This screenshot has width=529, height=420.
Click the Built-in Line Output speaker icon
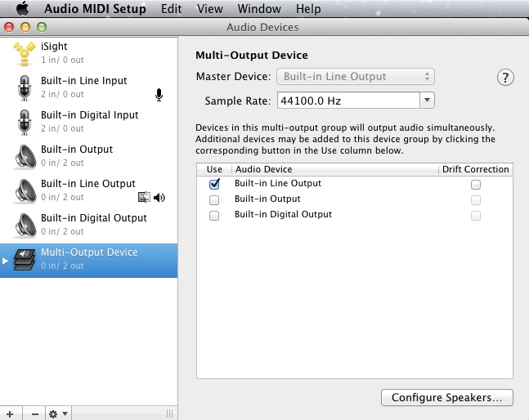point(25,191)
